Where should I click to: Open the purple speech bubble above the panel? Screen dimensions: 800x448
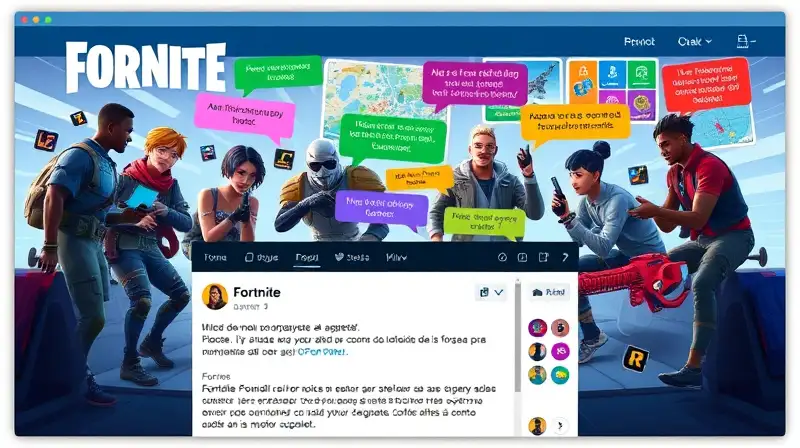coord(381,208)
